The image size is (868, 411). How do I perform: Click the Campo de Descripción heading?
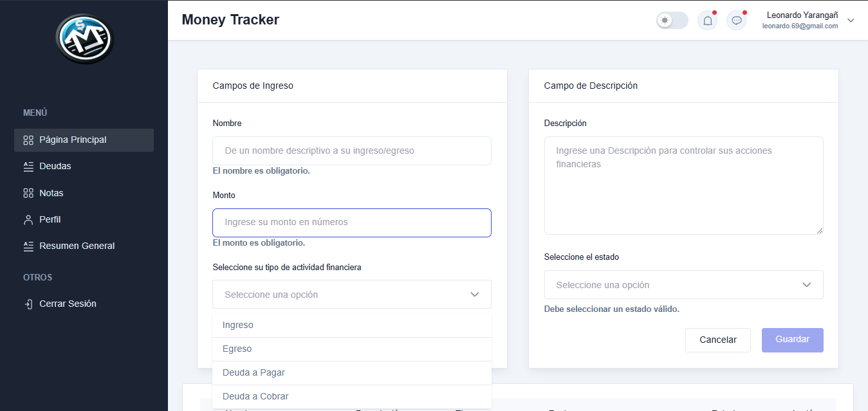[x=591, y=86]
